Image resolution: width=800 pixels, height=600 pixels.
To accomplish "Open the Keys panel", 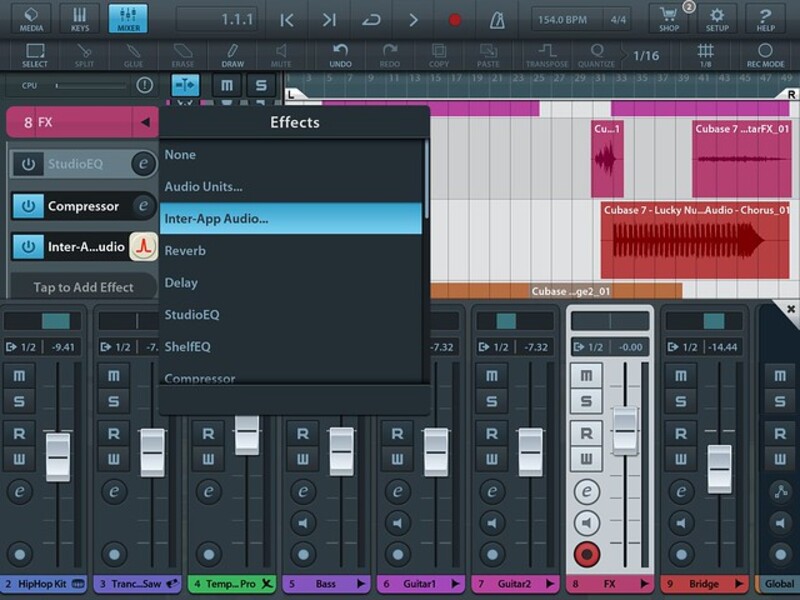I will click(80, 19).
